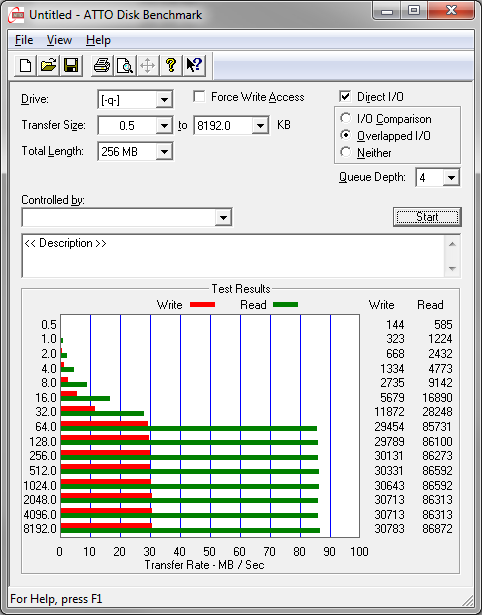Select the I/O Comparison radio button
Screen dimensions: 482x615
[x=346, y=118]
